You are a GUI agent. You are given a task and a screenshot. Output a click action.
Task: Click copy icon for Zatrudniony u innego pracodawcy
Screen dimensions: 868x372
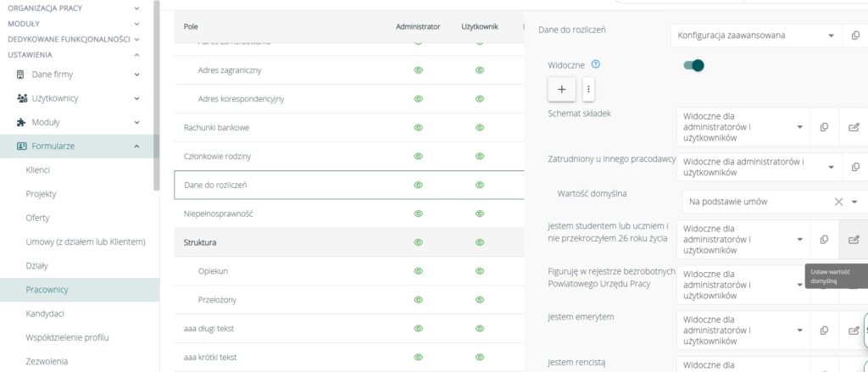pos(854,167)
